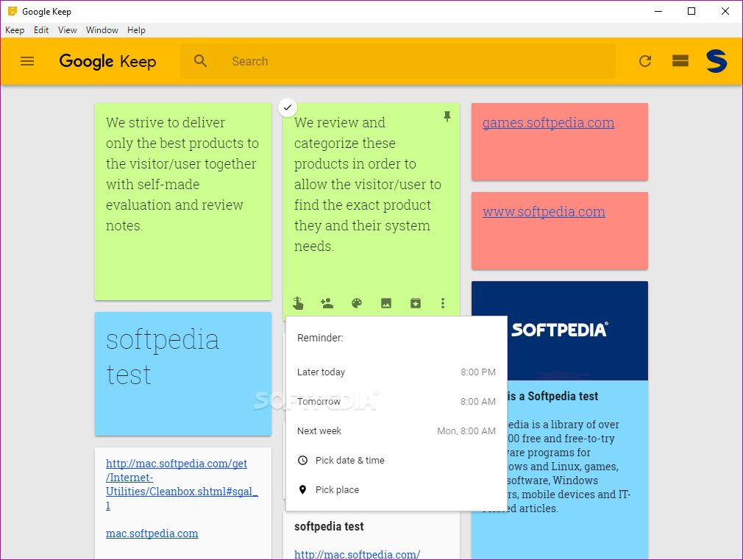Switch to list view icon
This screenshot has width=743, height=560.
point(680,60)
